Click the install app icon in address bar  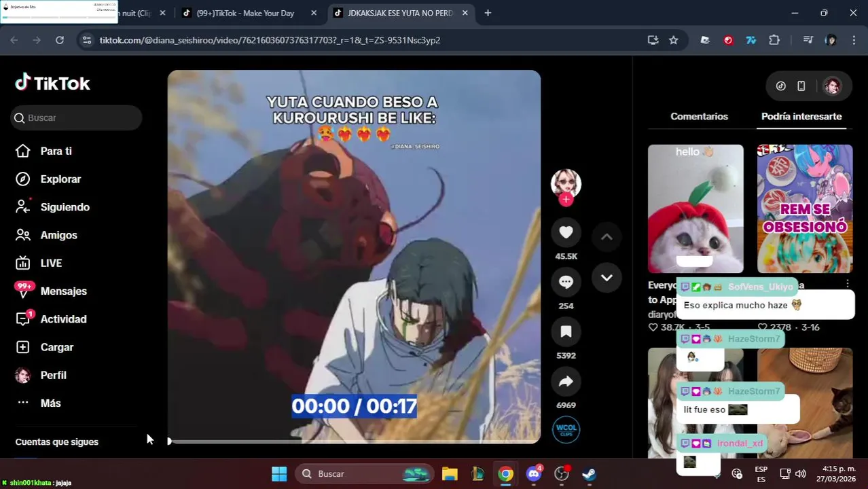point(653,40)
